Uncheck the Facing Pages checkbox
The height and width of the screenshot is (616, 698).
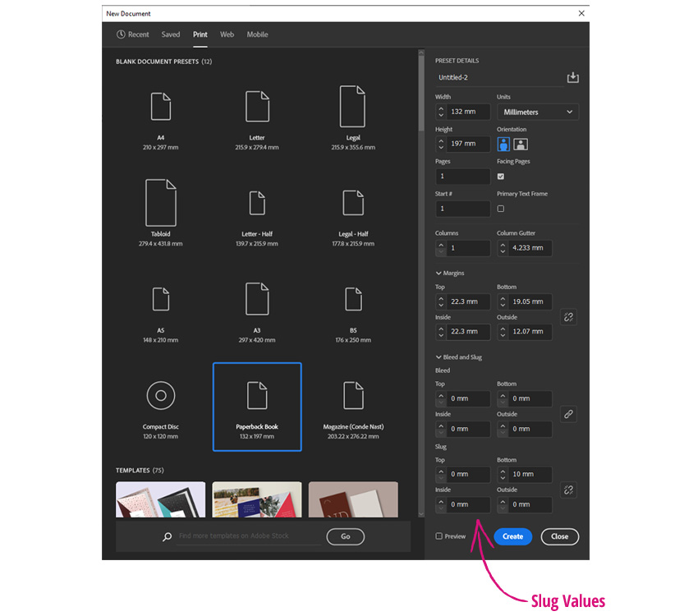click(x=501, y=177)
